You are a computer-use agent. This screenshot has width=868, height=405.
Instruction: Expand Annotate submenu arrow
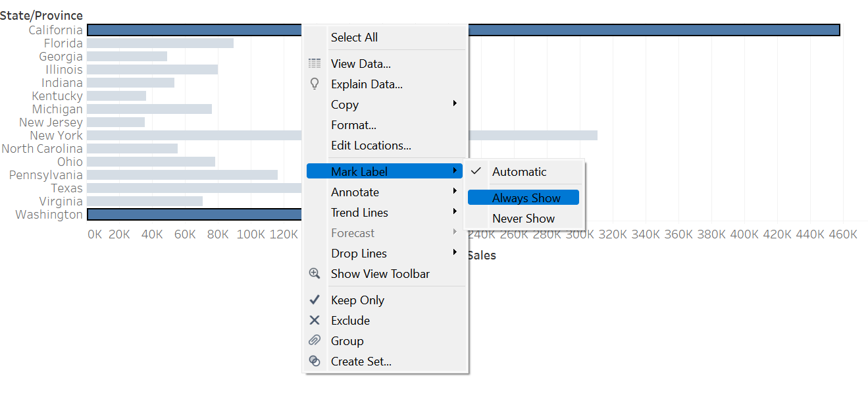pos(455,192)
